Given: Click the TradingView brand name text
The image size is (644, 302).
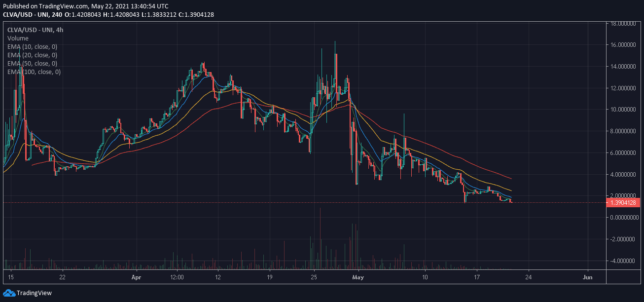Looking at the screenshot, I should click(34, 293).
